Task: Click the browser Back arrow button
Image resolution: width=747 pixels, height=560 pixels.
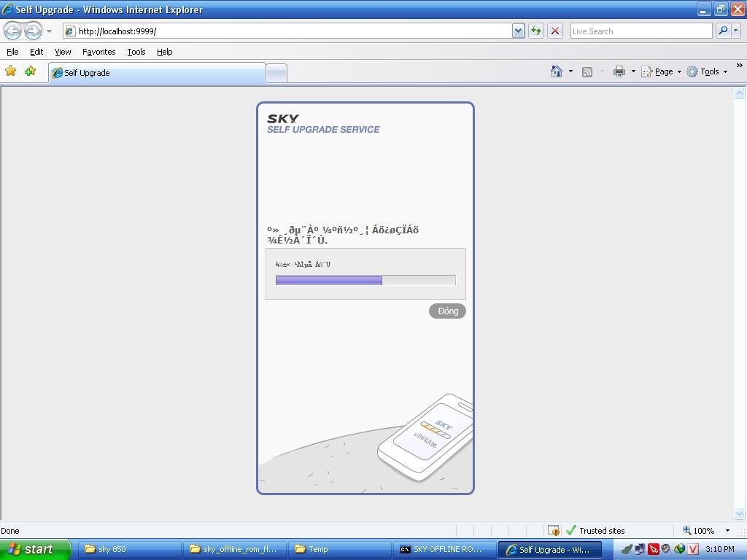Action: click(x=13, y=31)
